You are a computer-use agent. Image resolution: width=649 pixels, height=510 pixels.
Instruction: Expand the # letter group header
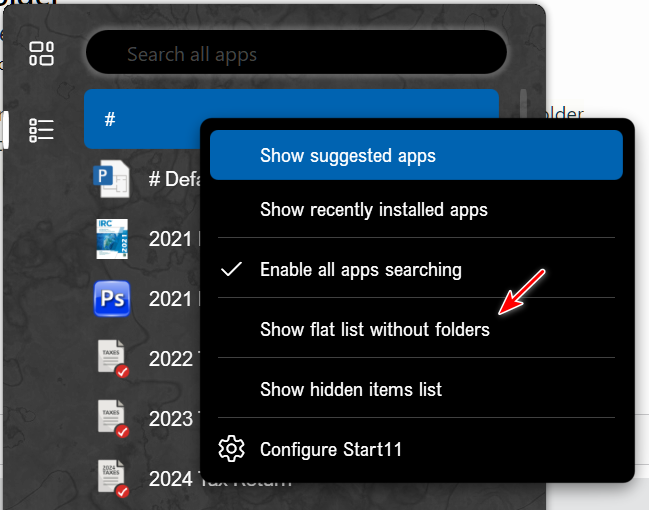150,118
